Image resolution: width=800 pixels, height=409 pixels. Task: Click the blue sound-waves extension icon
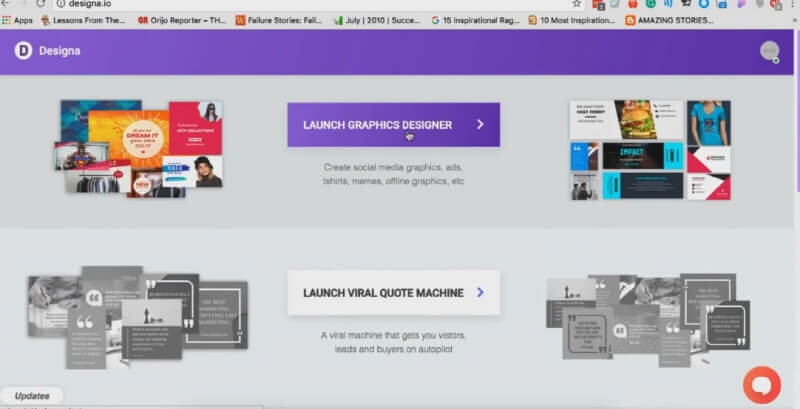pyautogui.click(x=668, y=4)
